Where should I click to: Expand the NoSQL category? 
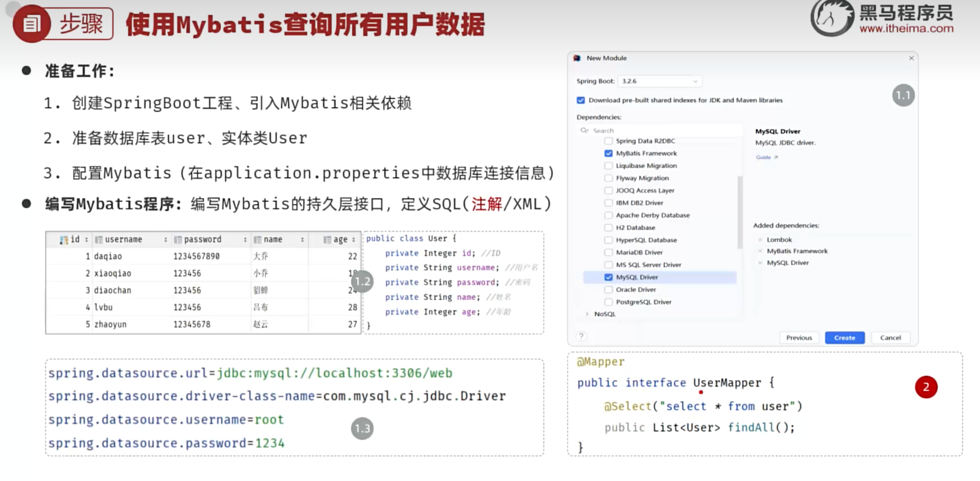pos(587,314)
